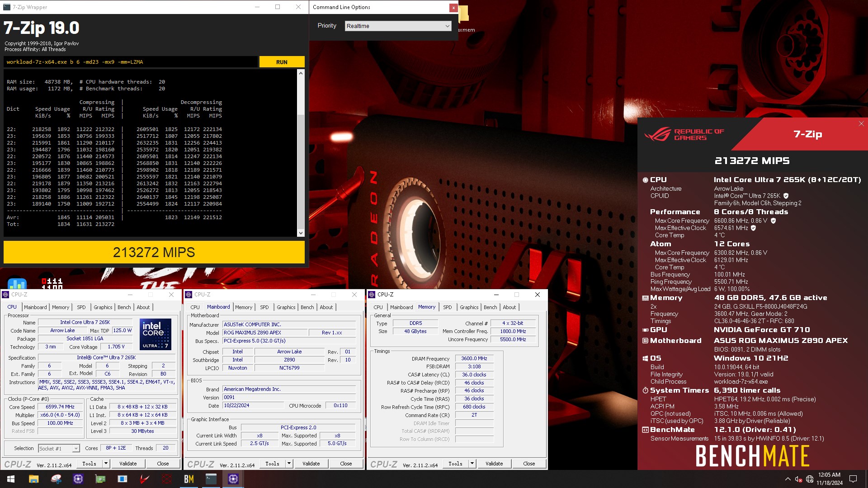Click the System Timers stopwatch icon
Screen dimensions: 868x488
[645, 390]
